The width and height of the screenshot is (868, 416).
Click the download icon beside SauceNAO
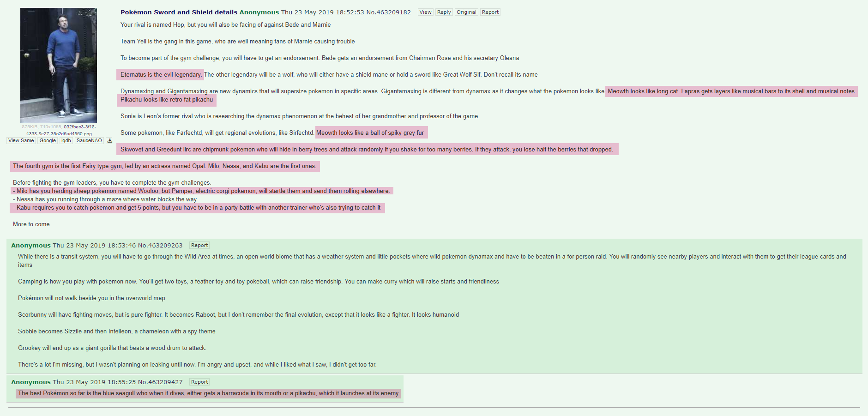click(110, 141)
